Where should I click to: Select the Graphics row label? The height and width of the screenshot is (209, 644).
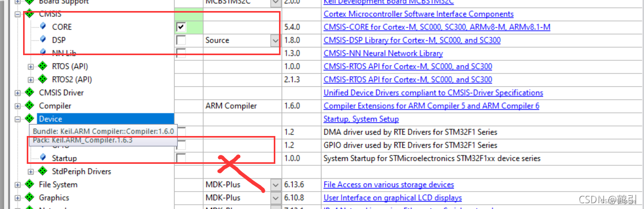tap(54, 197)
